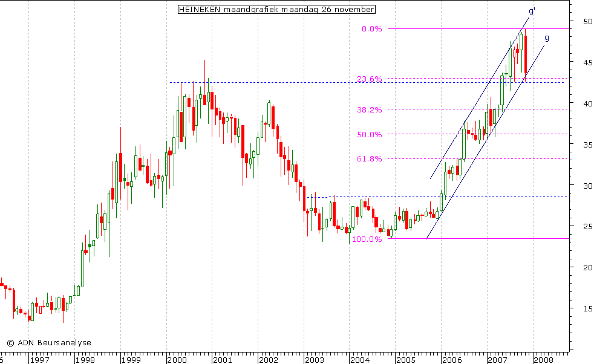
Task: Click the 2002 year label on the axis
Action: click(269, 360)
